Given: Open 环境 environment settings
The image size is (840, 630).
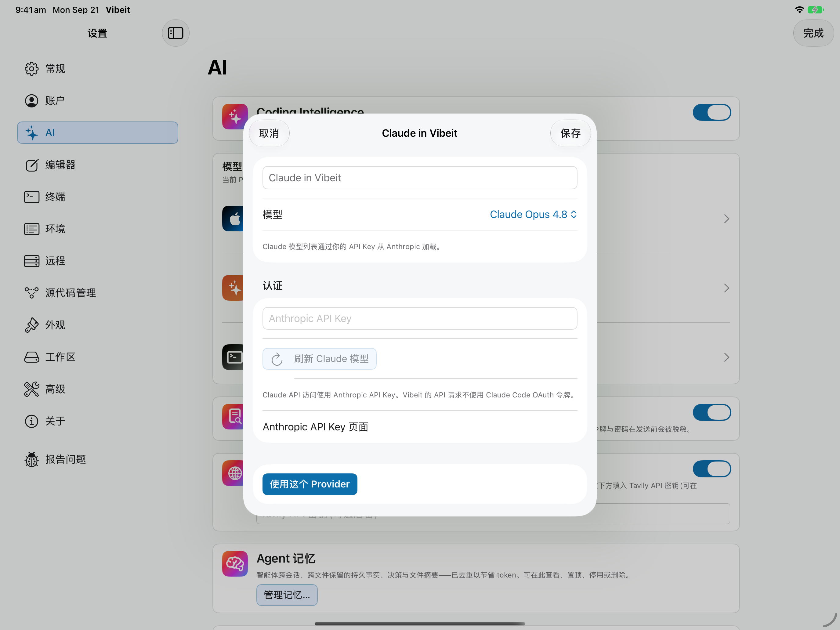Looking at the screenshot, I should [x=97, y=229].
